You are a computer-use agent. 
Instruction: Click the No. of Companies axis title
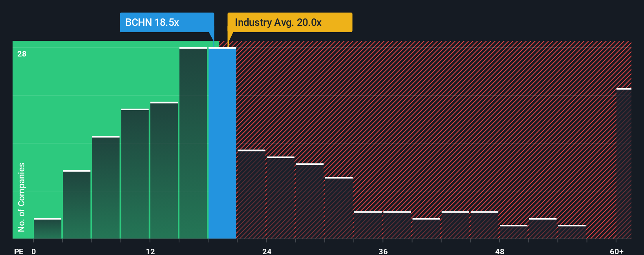coord(22,197)
